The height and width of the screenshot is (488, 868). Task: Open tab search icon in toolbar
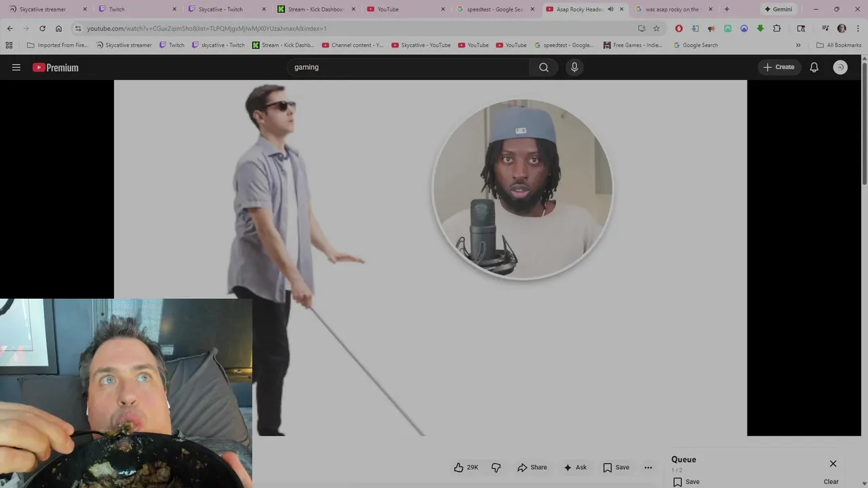(801, 28)
